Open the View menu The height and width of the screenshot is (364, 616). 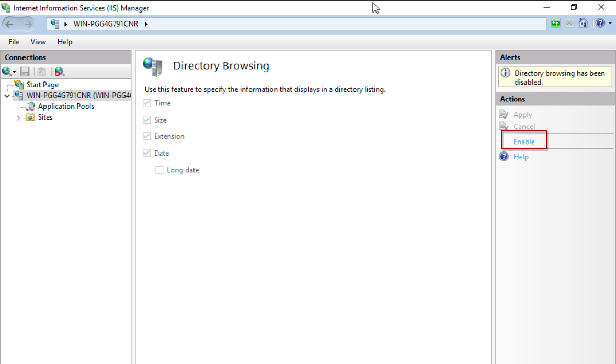coord(38,42)
